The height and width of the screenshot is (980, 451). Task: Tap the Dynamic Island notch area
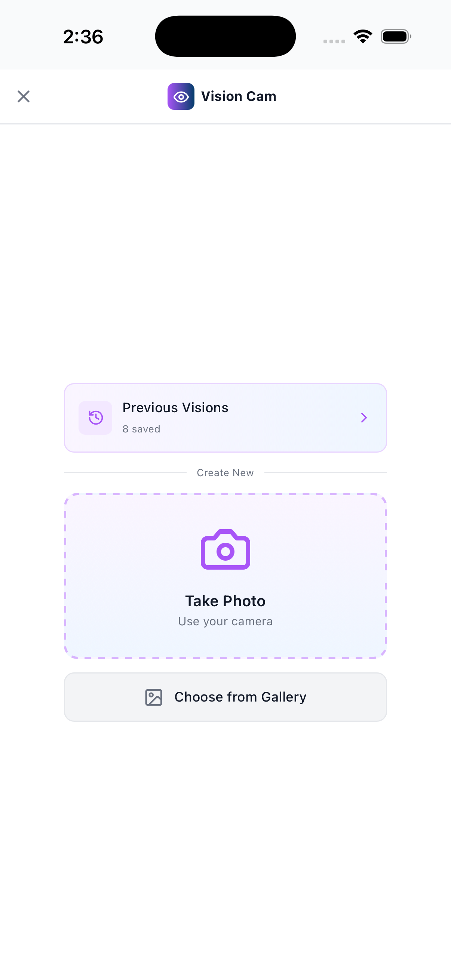(x=225, y=36)
